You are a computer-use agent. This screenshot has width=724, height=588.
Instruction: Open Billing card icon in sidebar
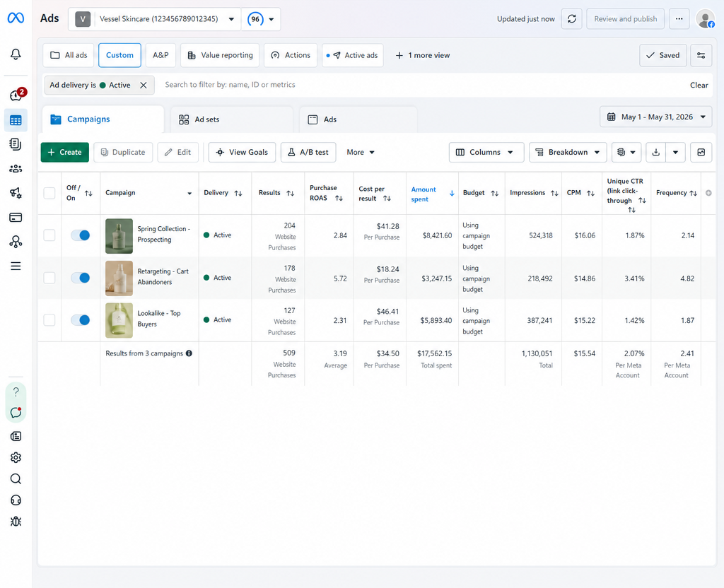tap(16, 218)
